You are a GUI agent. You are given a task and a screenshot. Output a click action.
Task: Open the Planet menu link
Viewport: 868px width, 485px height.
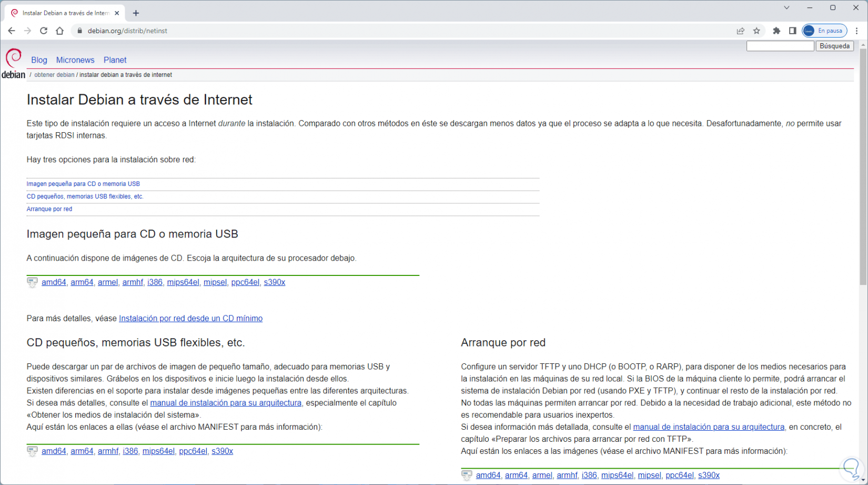pyautogui.click(x=115, y=60)
